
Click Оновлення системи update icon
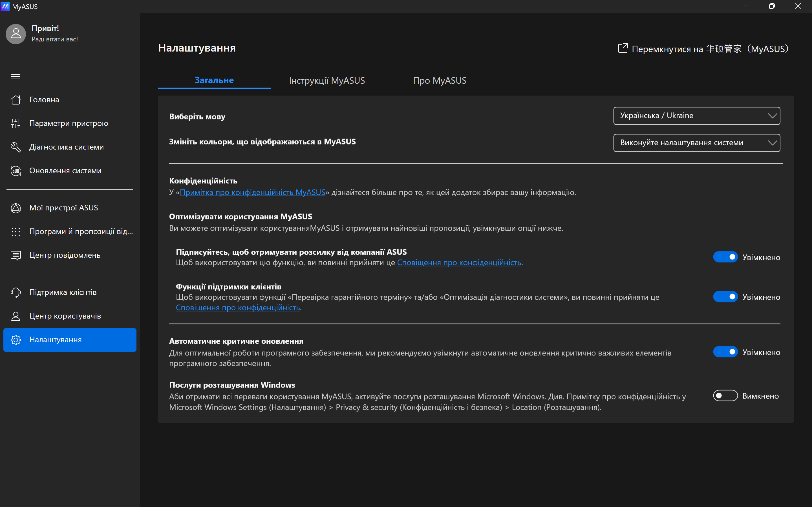point(16,171)
